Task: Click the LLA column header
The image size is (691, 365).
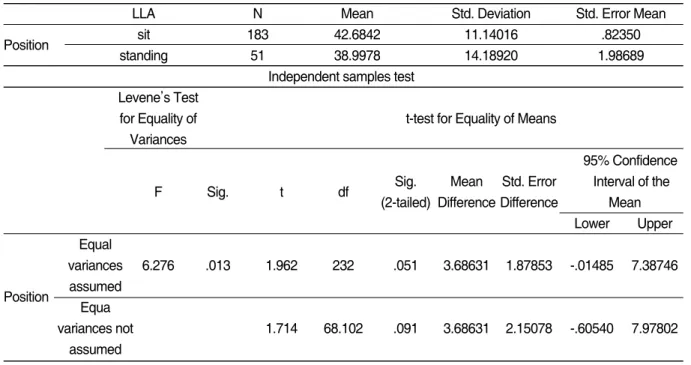Action: [x=144, y=14]
